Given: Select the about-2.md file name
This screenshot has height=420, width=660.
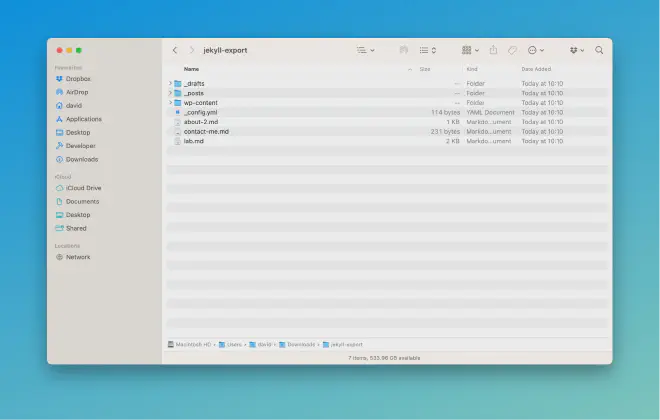Looking at the screenshot, I should click(201, 122).
